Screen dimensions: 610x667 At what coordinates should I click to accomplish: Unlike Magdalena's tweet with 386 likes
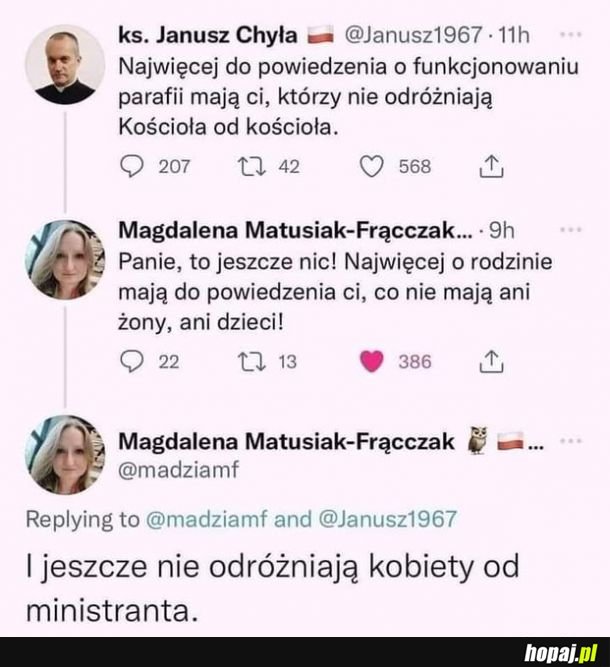click(372, 362)
